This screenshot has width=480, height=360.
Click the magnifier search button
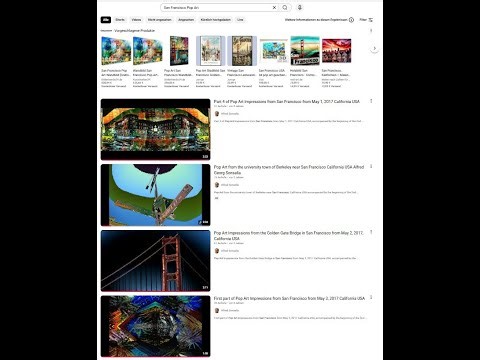pos(285,7)
